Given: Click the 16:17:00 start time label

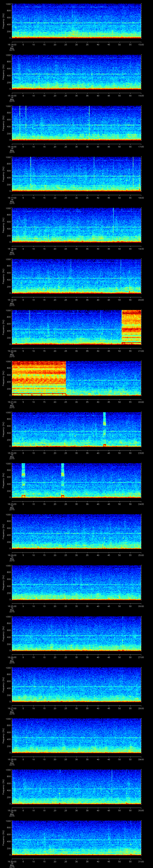Looking at the screenshot, I should click(12, 198).
